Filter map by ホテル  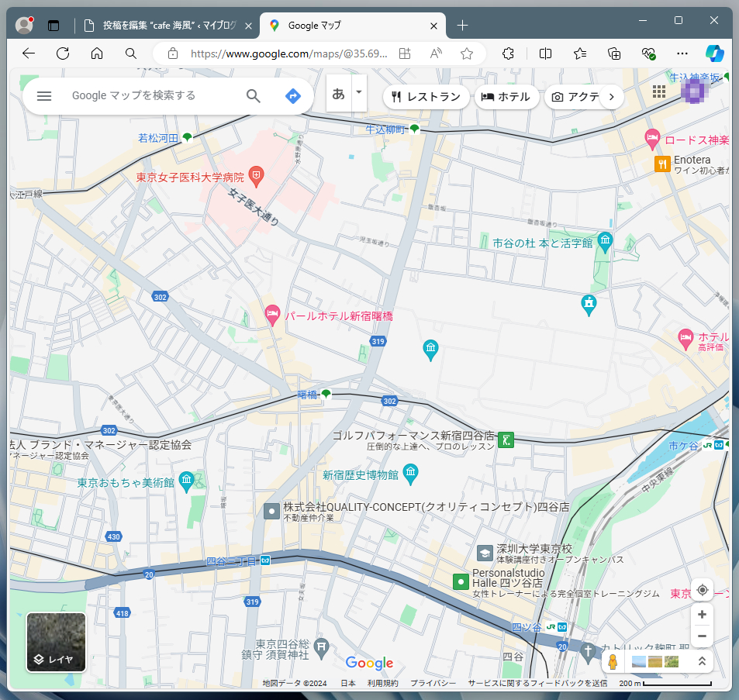506,97
